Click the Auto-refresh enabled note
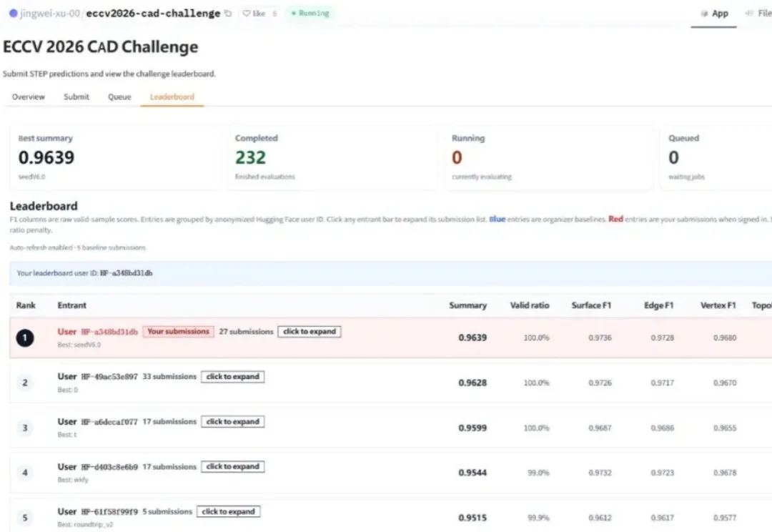 tap(78, 248)
